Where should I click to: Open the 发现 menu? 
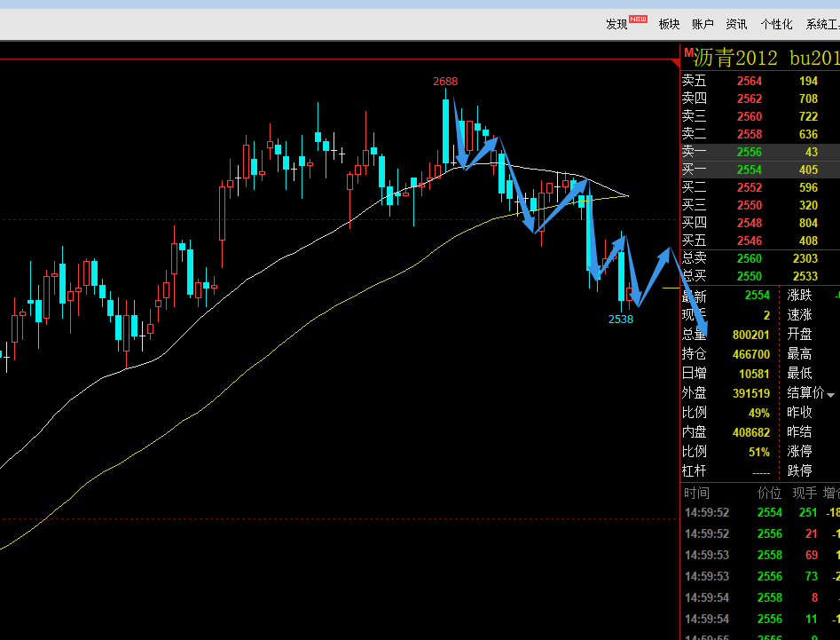[616, 24]
